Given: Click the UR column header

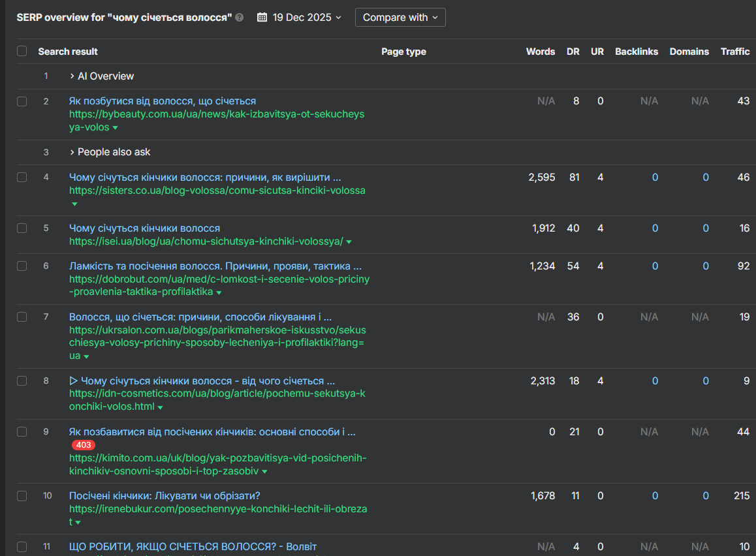Looking at the screenshot, I should (x=597, y=52).
